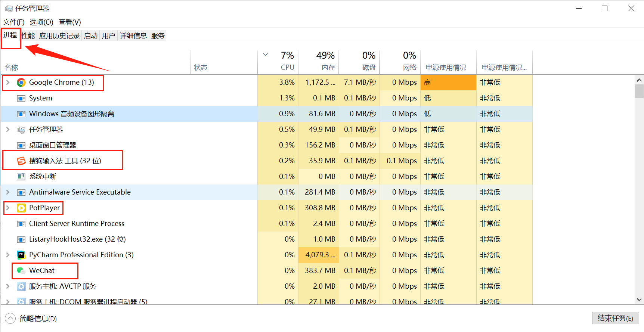Click the scrollbar down arrow
This screenshot has width=644, height=332.
click(639, 300)
